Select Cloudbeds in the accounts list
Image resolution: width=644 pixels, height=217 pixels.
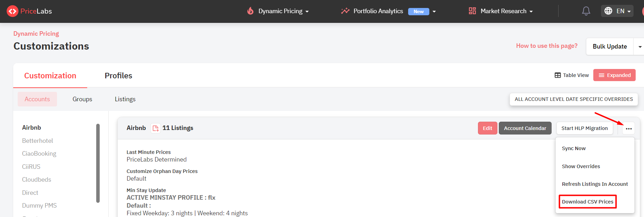36,180
